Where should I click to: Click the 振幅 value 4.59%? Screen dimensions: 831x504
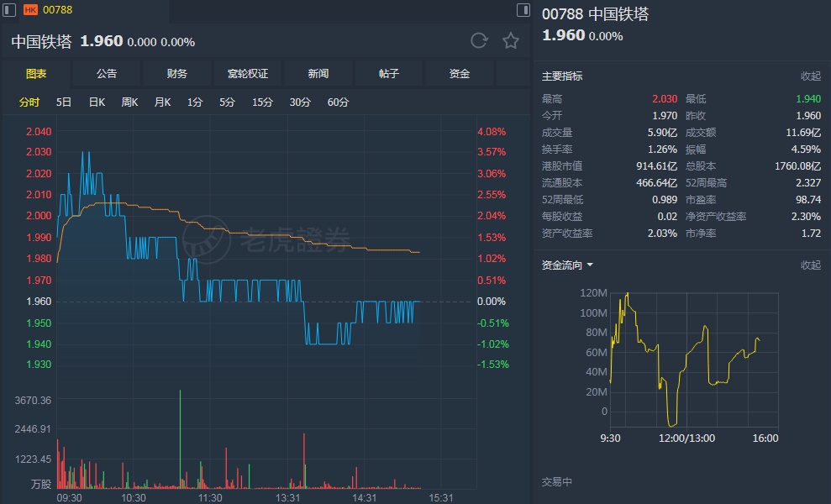pyautogui.click(x=806, y=150)
